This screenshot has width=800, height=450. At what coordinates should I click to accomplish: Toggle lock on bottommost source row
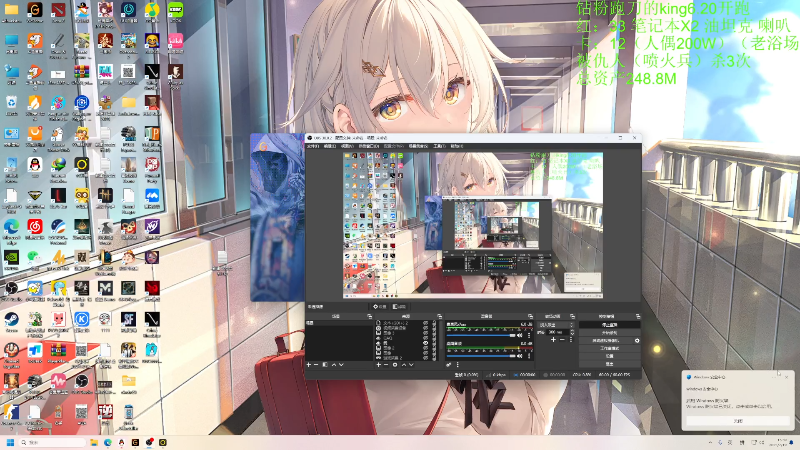click(x=434, y=359)
